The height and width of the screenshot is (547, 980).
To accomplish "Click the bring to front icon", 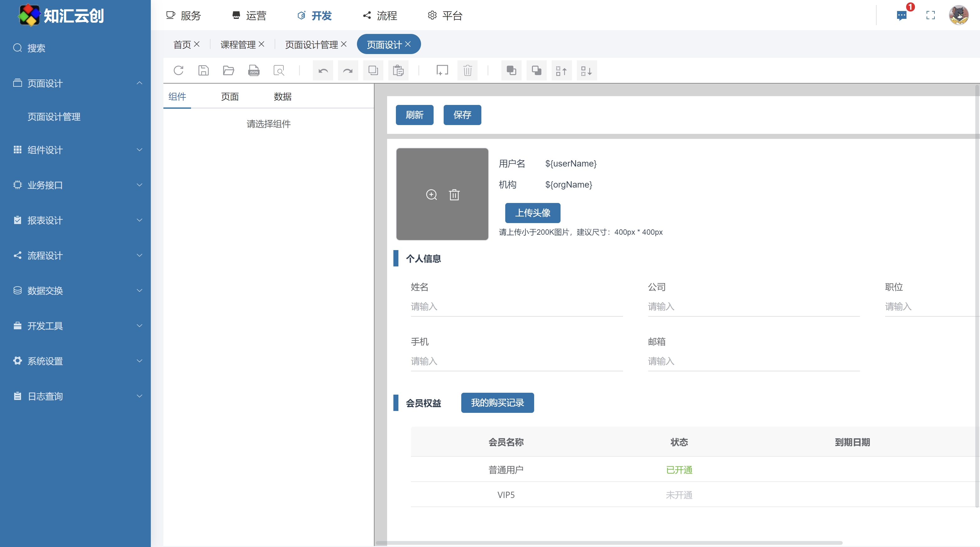I will [511, 70].
